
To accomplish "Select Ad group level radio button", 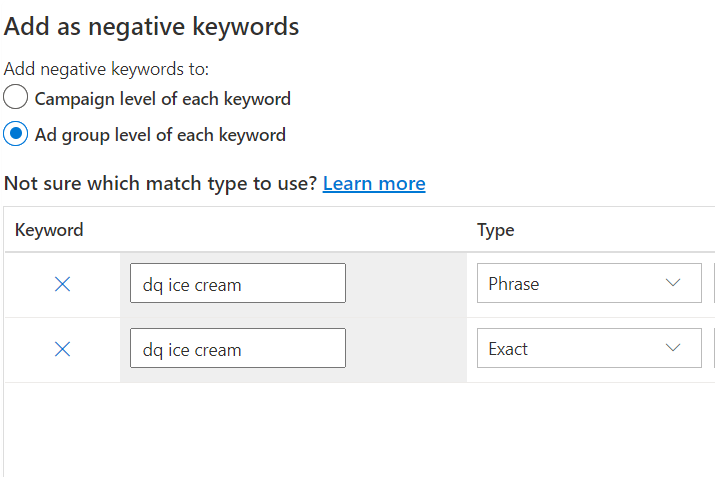I will tap(16, 134).
